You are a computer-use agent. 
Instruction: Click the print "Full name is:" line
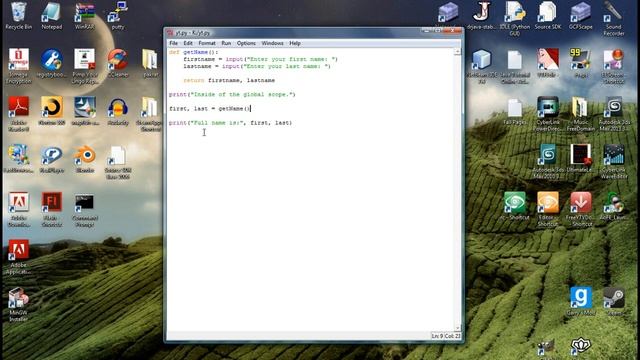(x=231, y=122)
